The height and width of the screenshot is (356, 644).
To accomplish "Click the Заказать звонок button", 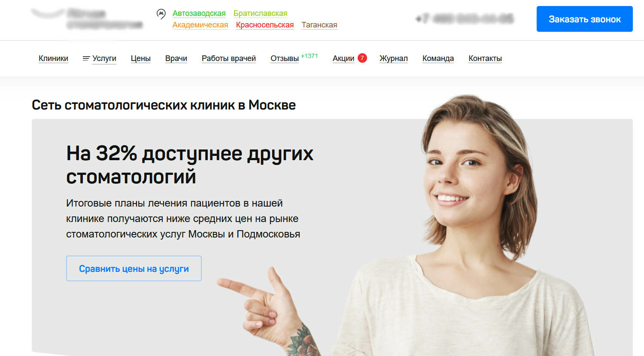I will click(x=585, y=19).
